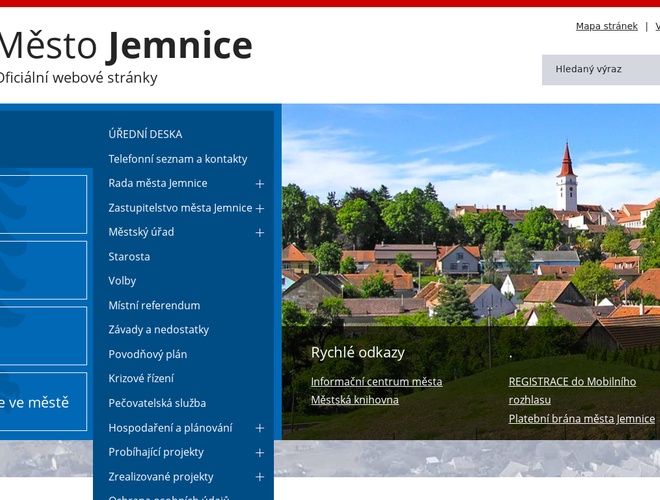This screenshot has height=500, width=660.
Task: Expand Hospodaření a plánování plus icon
Action: (x=259, y=428)
